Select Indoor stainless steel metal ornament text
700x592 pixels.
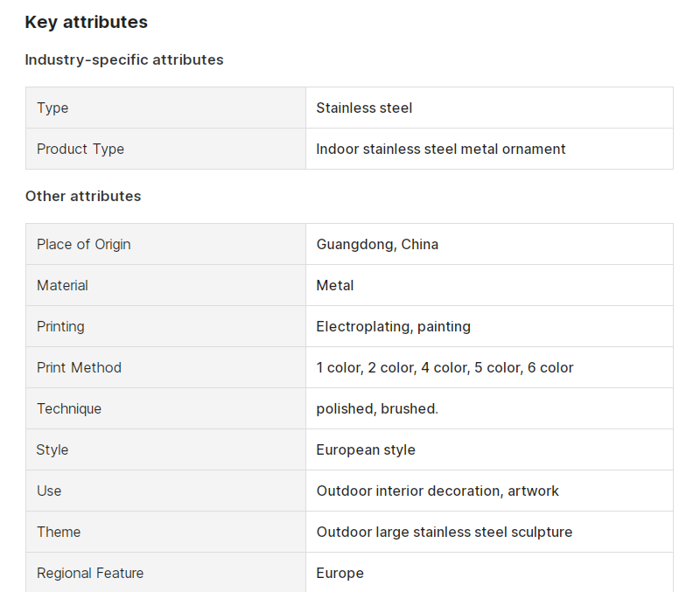click(x=441, y=149)
